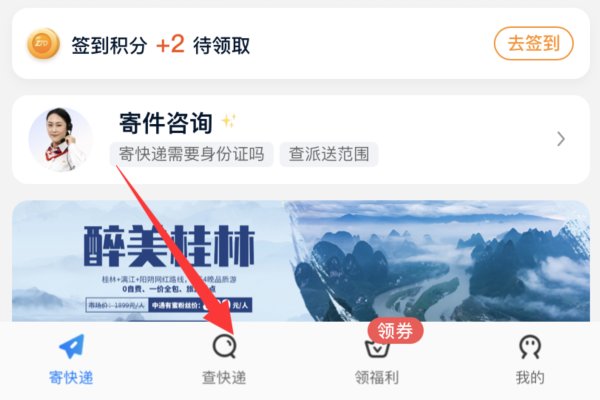The width and height of the screenshot is (600, 400).
Task: Tap the 查派送范围 suggestion chip
Action: 329,154
